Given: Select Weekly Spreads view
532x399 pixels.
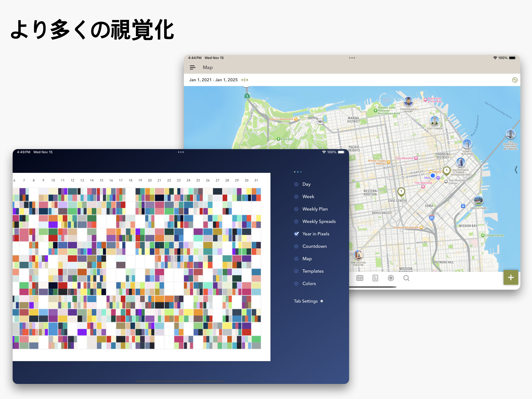Looking at the screenshot, I should 315,221.
